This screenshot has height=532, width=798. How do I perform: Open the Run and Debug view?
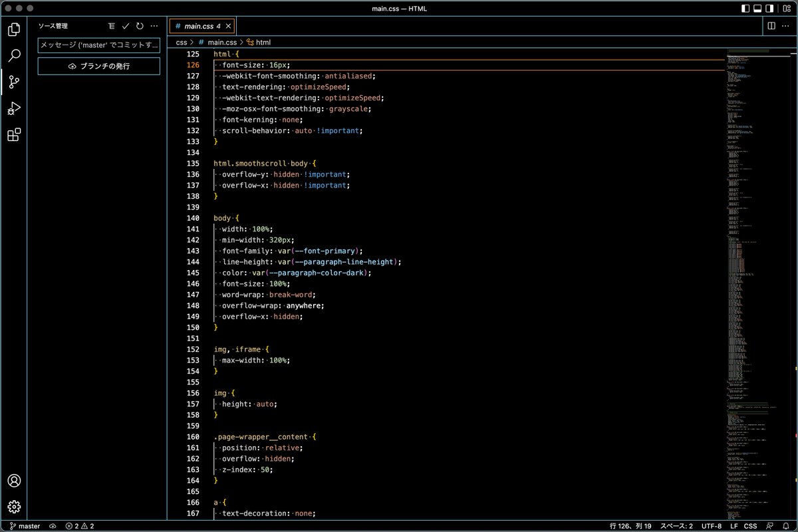click(14, 108)
